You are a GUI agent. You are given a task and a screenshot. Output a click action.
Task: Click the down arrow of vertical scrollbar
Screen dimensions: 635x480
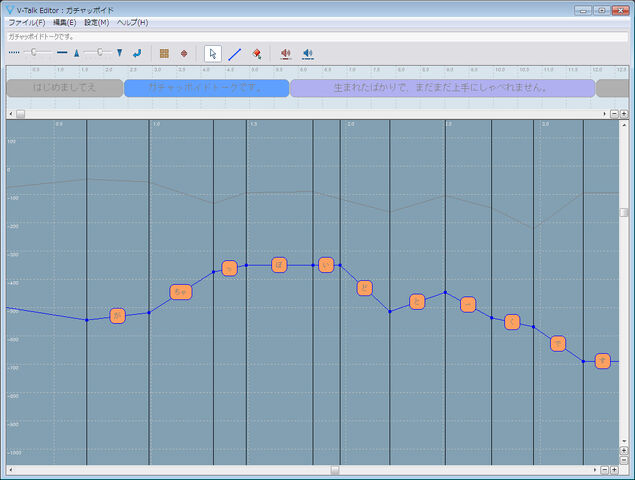(624, 441)
